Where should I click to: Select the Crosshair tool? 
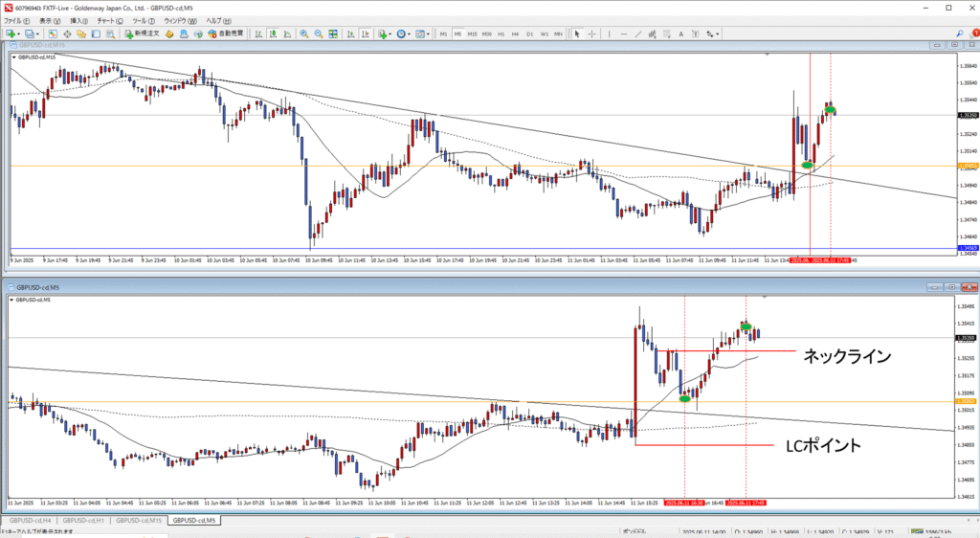[x=591, y=34]
